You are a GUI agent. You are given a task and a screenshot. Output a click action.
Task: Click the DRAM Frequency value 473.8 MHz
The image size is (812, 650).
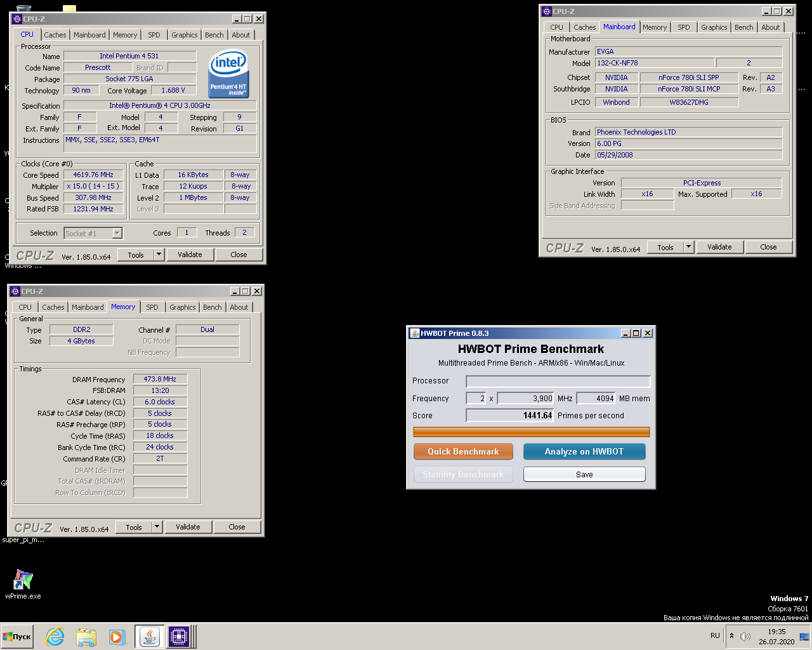pyautogui.click(x=160, y=379)
